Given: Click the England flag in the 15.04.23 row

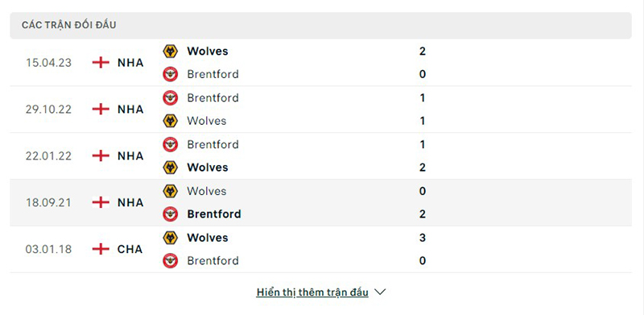Looking at the screenshot, I should coord(101,63).
